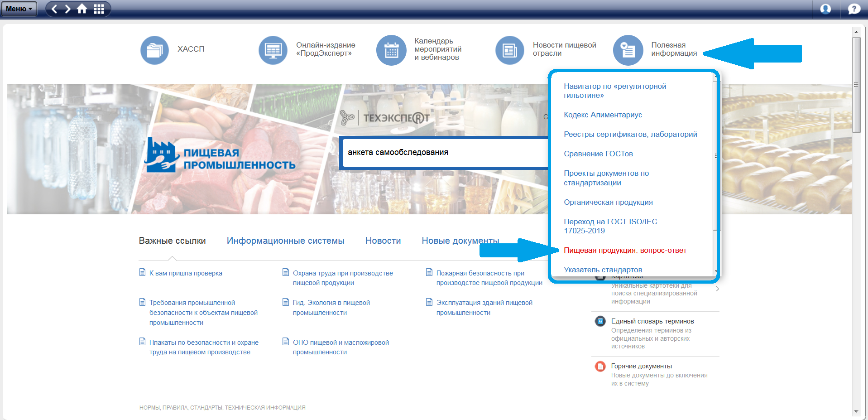Select Переход на ГОСТ ISO/IEC 17025-2019

coord(610,226)
